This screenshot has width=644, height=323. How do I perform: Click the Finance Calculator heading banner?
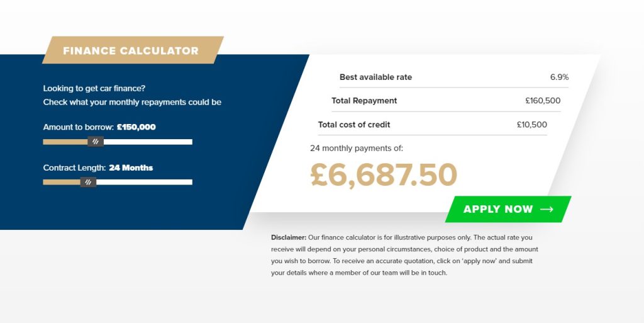coord(133,50)
